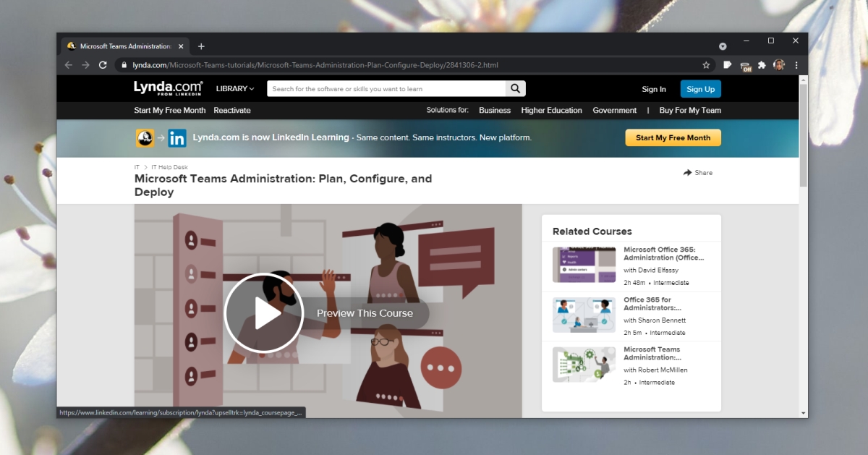Click the text 'with Sharon Bennett'
Screen dimensions: 868x455
[655, 320]
